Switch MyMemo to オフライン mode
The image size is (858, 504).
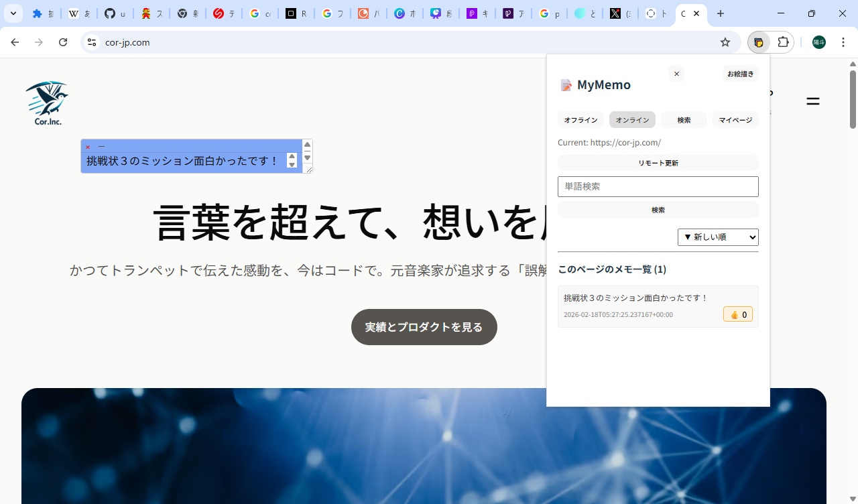580,119
